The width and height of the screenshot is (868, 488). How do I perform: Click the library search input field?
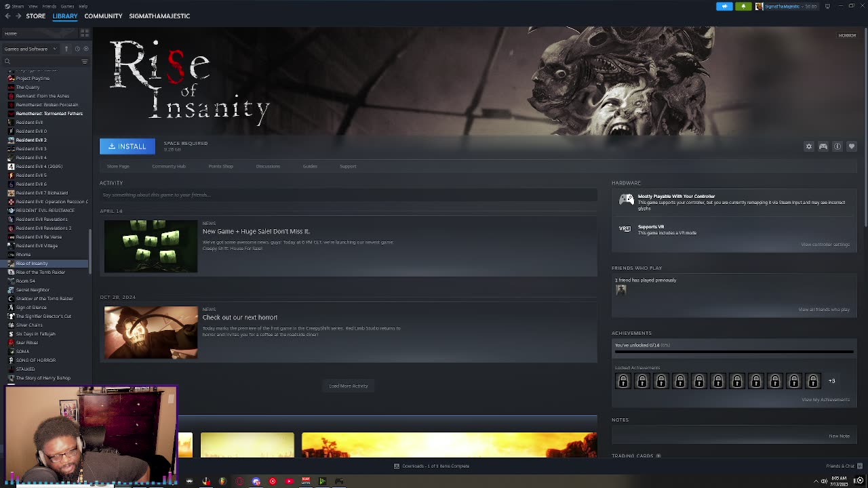(x=45, y=62)
